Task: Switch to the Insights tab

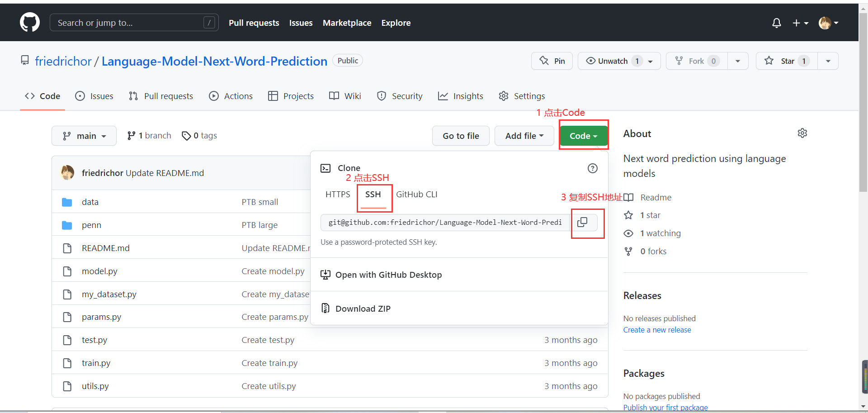Action: [461, 96]
